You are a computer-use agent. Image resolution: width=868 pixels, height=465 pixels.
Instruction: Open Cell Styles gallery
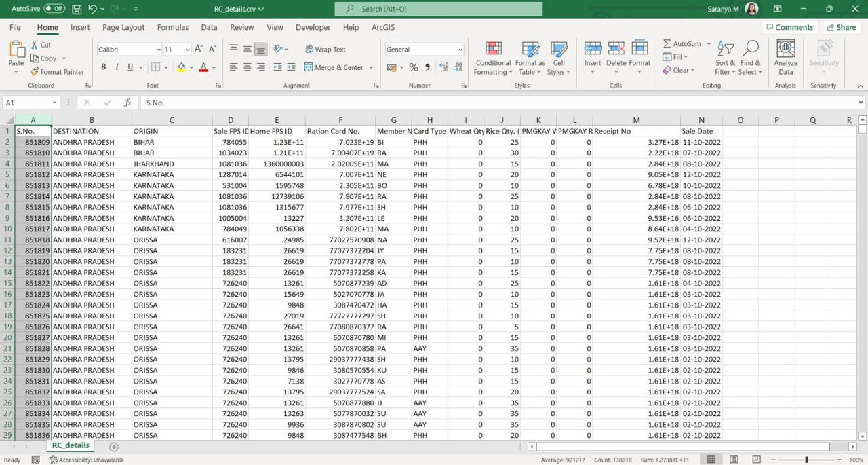(559, 58)
